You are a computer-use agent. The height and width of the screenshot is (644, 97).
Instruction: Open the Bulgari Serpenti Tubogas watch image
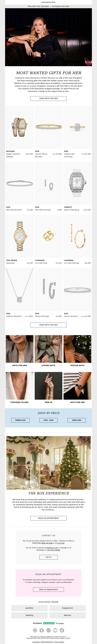(x=20, y=127)
